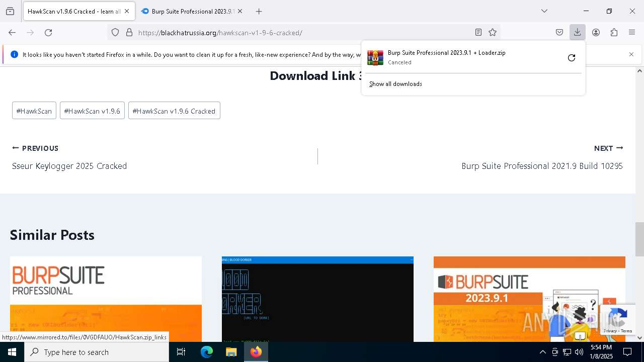
Task: Open the Firefox application menu
Action: pos(632,33)
